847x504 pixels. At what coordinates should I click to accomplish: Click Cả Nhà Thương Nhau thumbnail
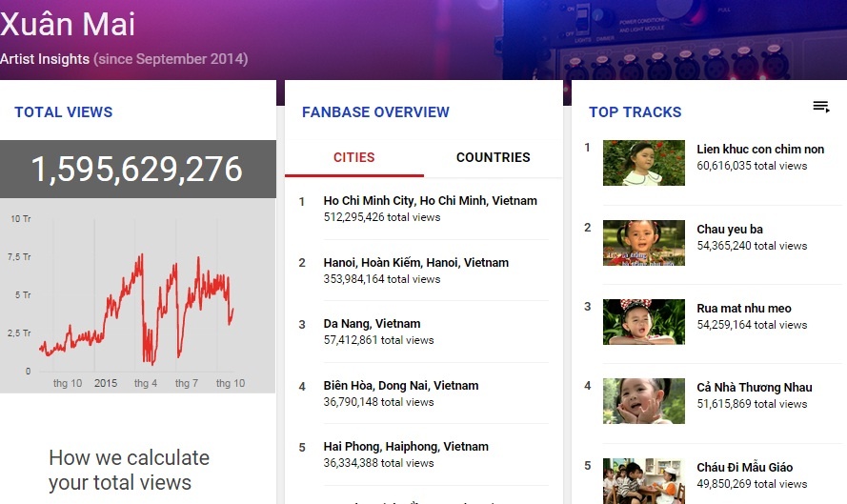pos(643,401)
